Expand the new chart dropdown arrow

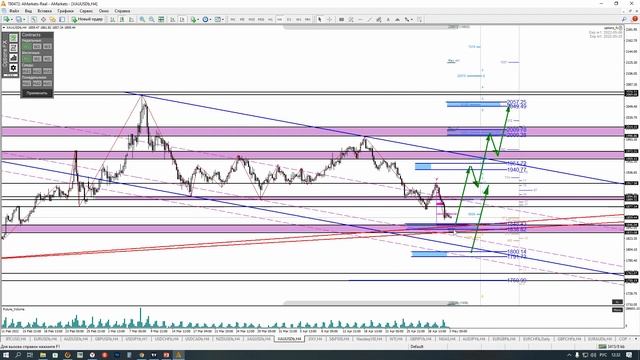pyautogui.click(x=12, y=20)
